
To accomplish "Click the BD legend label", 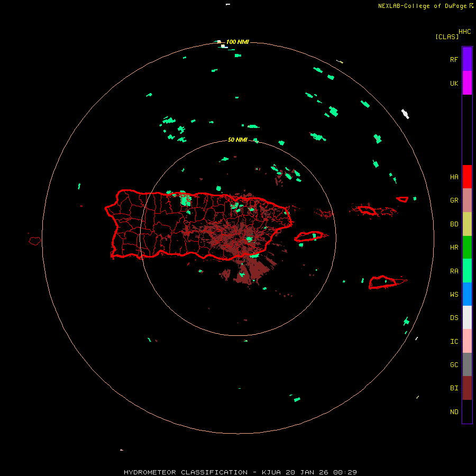I will coord(454,224).
